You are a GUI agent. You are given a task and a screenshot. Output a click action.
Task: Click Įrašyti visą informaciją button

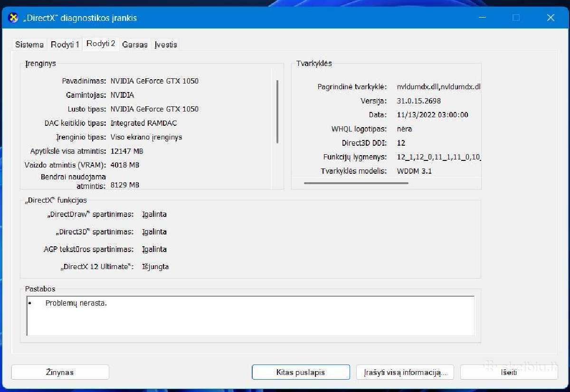coord(405,372)
